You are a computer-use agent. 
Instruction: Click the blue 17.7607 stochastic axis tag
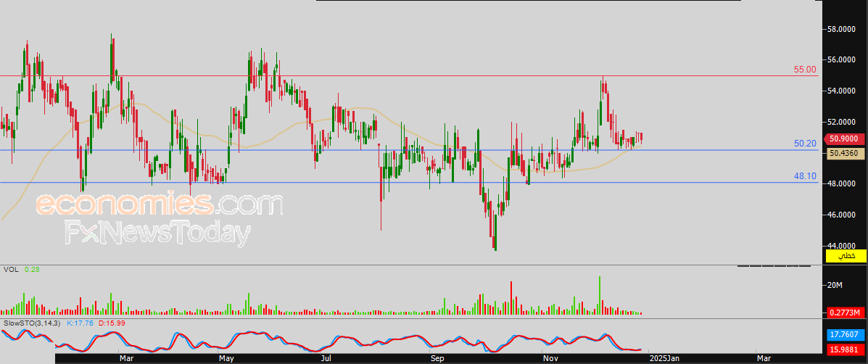tap(845, 335)
